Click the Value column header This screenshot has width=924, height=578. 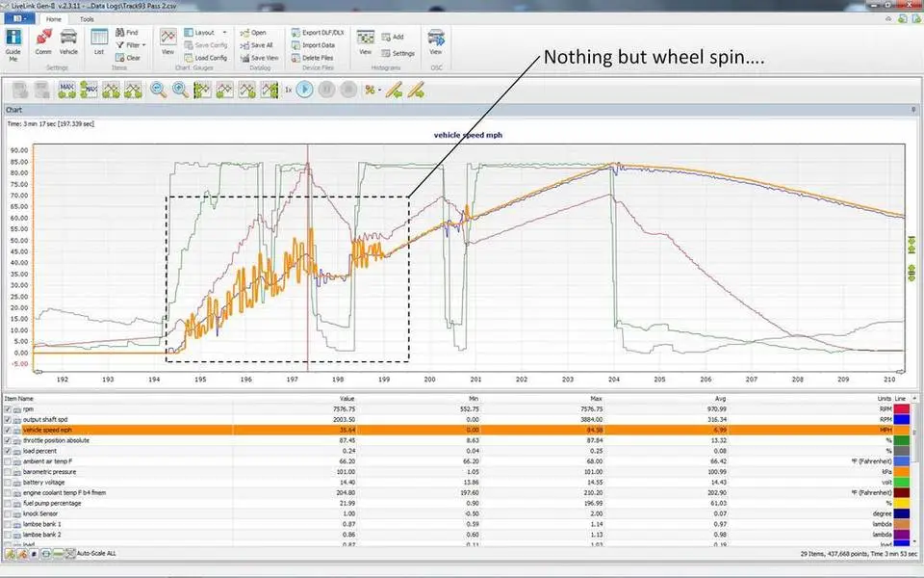point(347,399)
